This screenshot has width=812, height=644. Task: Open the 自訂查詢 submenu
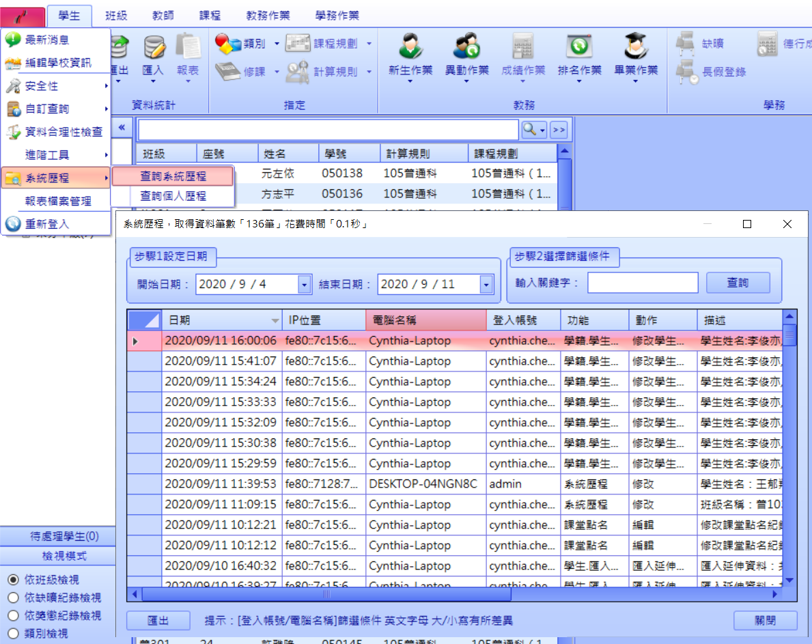coord(55,109)
